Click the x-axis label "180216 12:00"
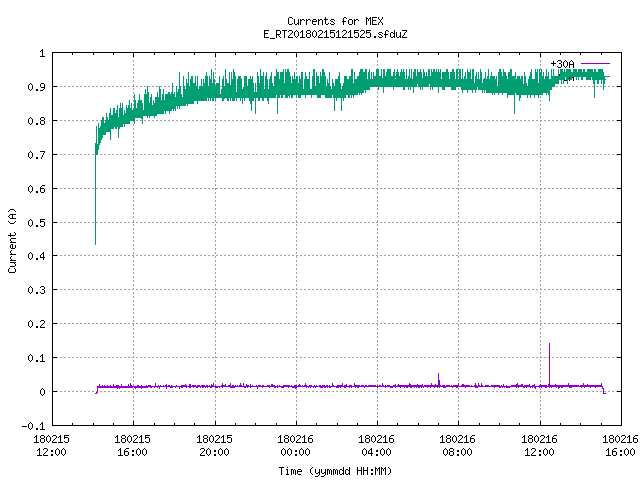Image resolution: width=640 pixels, height=480 pixels. [539, 445]
